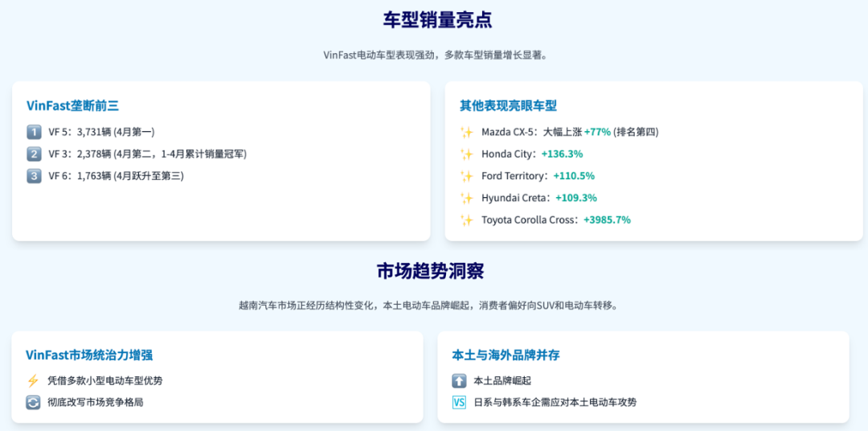868x431 pixels.
Task: Click the 市场趋势洞察 heading
Action: click(430, 271)
